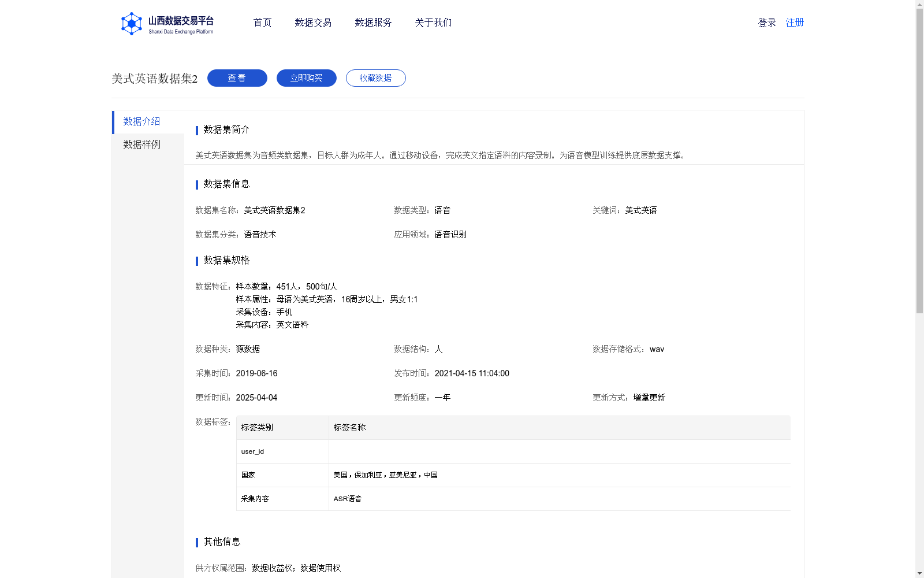
Task: Click the Shanxi Data Exchange Platform logo
Action: click(167, 24)
